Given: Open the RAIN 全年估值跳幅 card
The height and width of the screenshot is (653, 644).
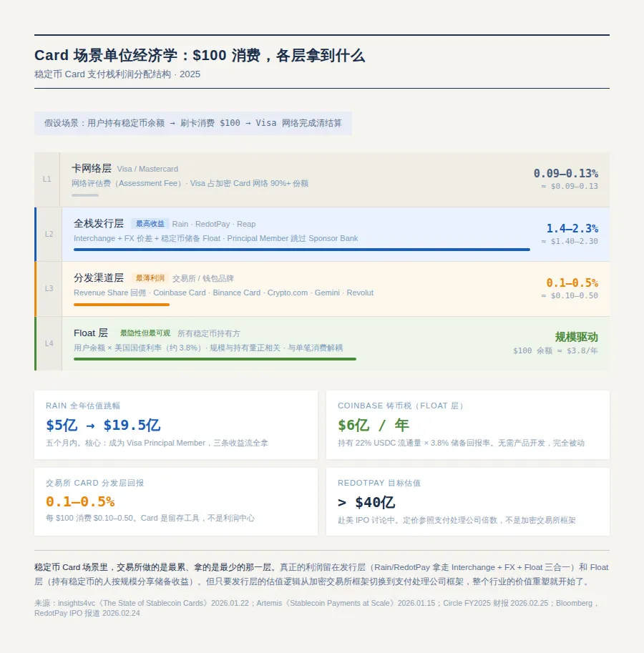Looking at the screenshot, I should pyautogui.click(x=176, y=425).
